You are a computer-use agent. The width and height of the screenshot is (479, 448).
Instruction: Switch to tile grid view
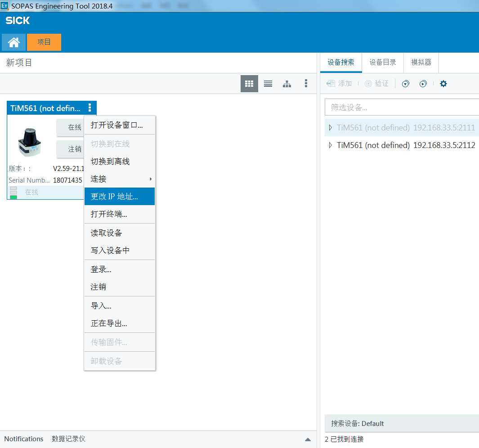coord(249,83)
